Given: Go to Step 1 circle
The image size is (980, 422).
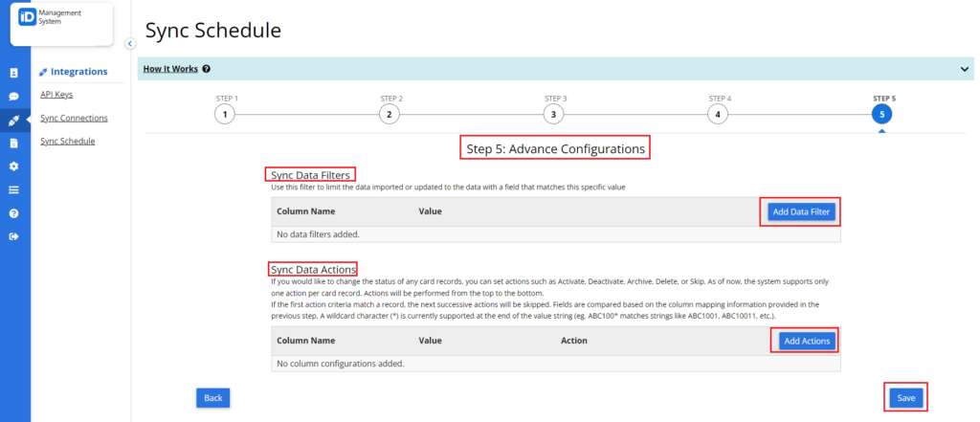Looking at the screenshot, I should (x=224, y=115).
